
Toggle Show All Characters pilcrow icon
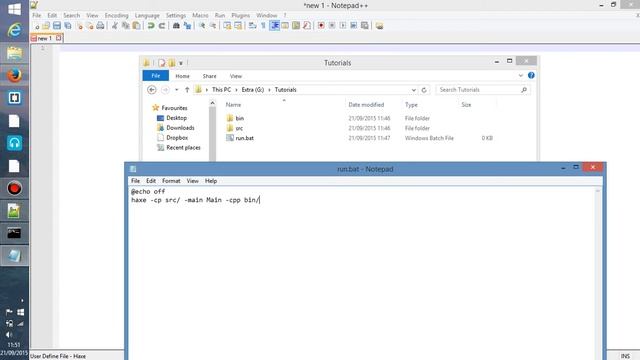click(x=263, y=26)
